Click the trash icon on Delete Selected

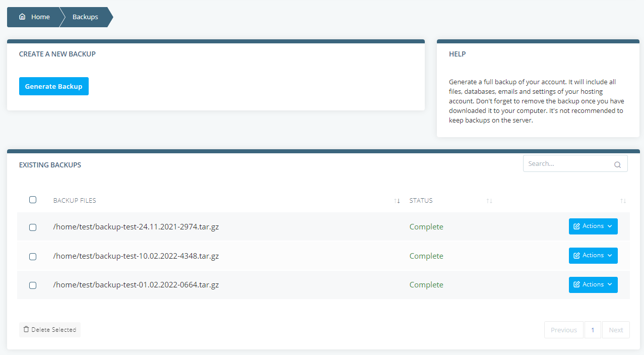[25, 329]
